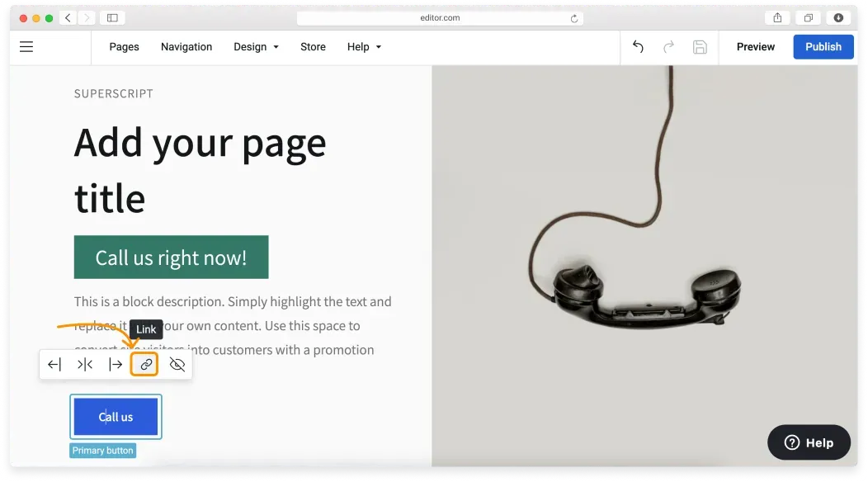Click the browser share icon
The width and height of the screenshot is (868, 482).
[x=777, y=17]
